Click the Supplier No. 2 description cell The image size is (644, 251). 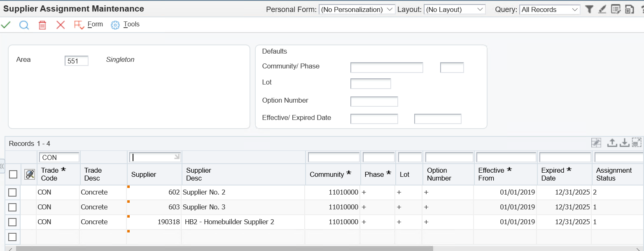[243, 192]
